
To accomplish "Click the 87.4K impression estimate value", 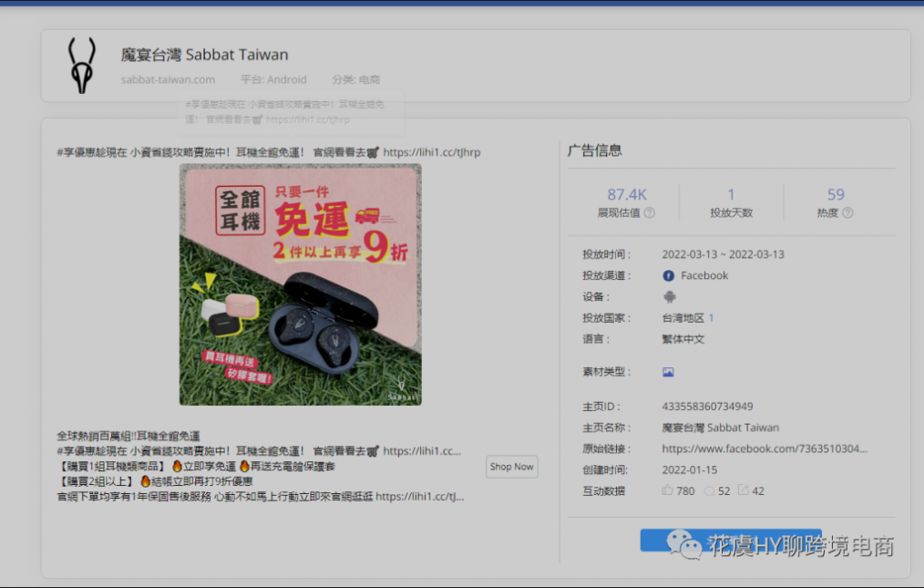I will pos(628,193).
